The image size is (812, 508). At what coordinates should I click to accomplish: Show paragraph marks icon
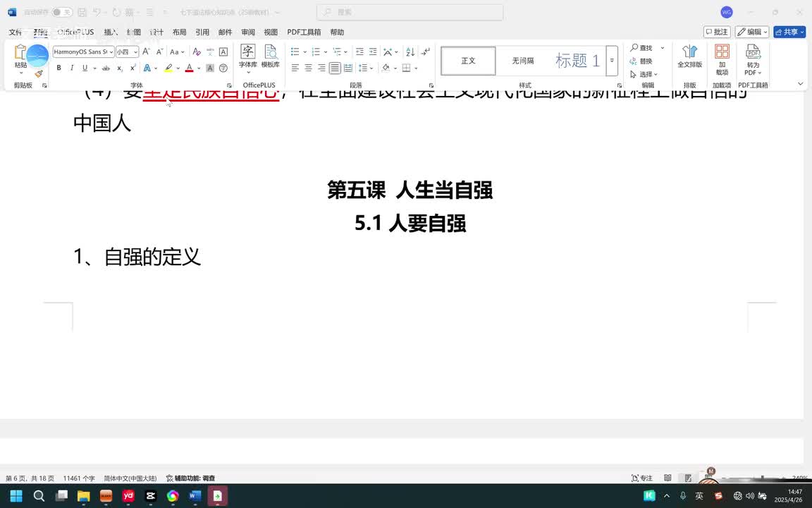pyautogui.click(x=425, y=52)
